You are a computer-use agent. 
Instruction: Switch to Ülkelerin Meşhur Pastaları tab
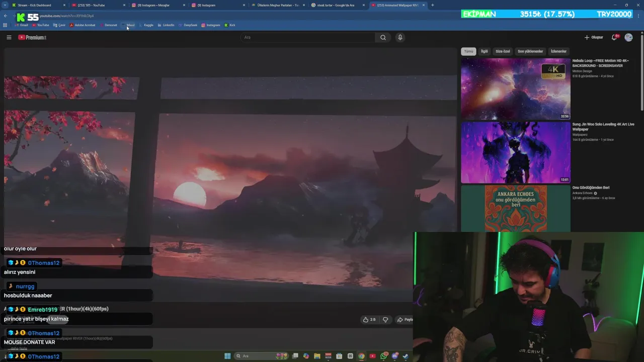[278, 5]
